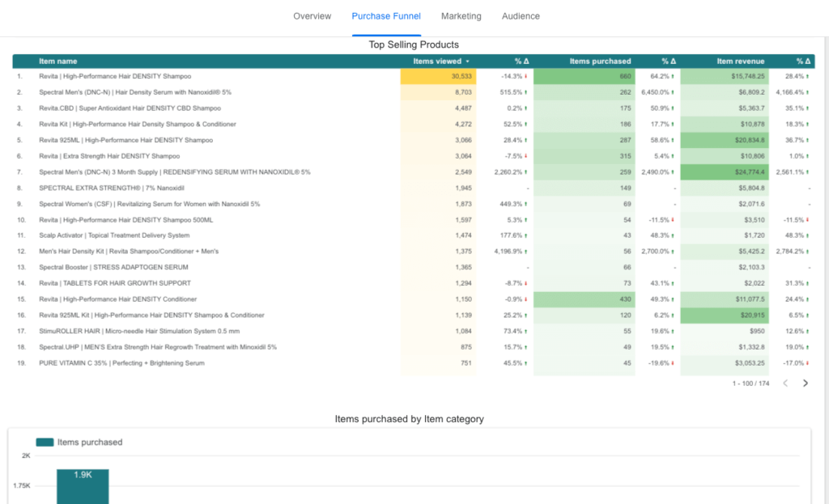The image size is (829, 504).
Task: Select Spectral Women's (CSF) Revitalizing Serum row
Action: [x=414, y=204]
